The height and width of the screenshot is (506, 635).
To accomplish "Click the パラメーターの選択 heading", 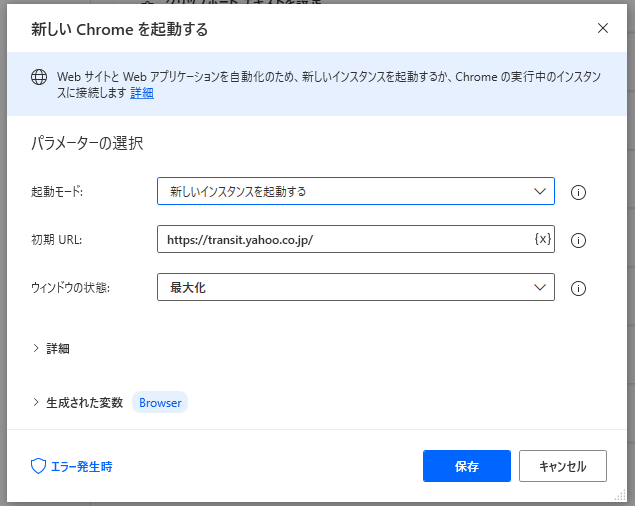I will 87,143.
